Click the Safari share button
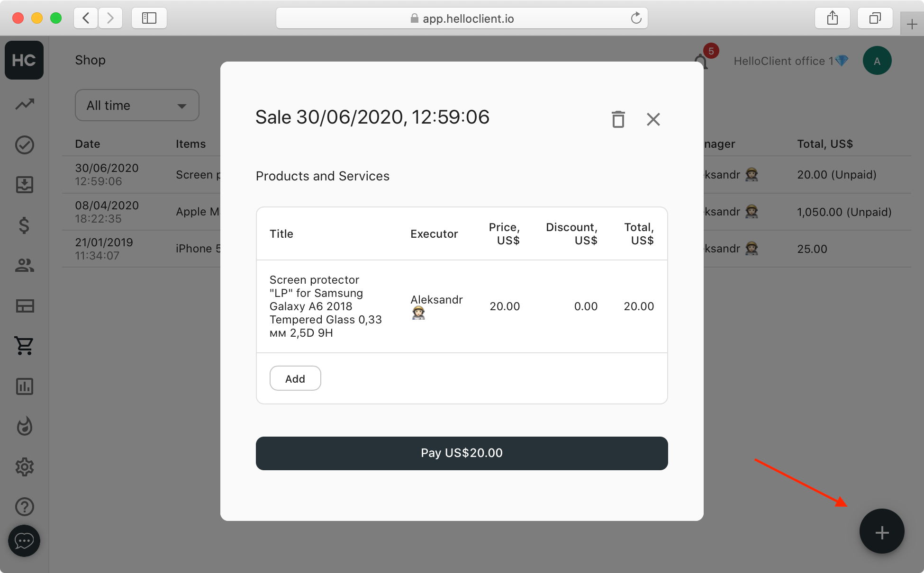This screenshot has width=924, height=573. (x=833, y=18)
